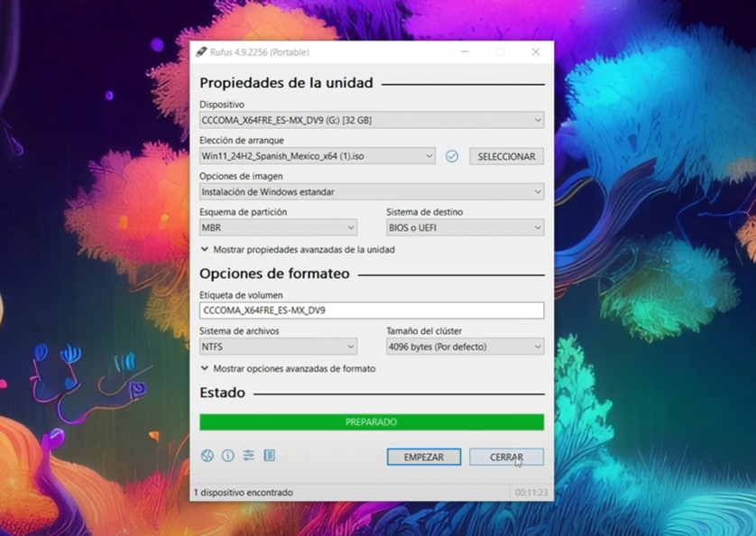Click the Etiqueta de volumen text field
This screenshot has width=756, height=536.
372,310
